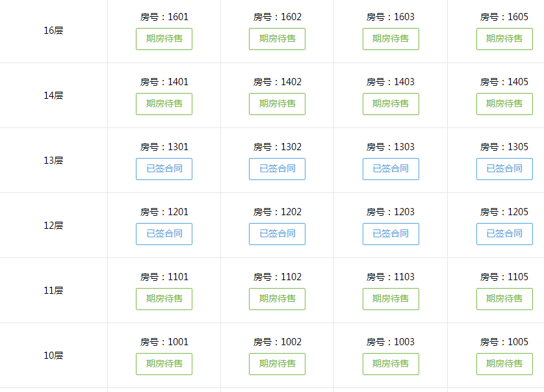Open 已签合同 status for room 1301
This screenshot has width=544, height=392.
pyautogui.click(x=164, y=169)
